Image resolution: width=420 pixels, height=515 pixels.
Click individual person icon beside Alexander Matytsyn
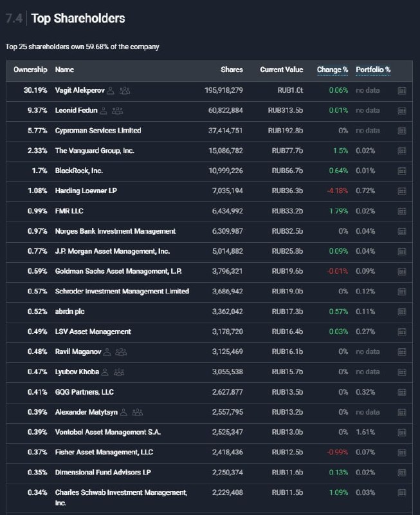click(x=123, y=412)
